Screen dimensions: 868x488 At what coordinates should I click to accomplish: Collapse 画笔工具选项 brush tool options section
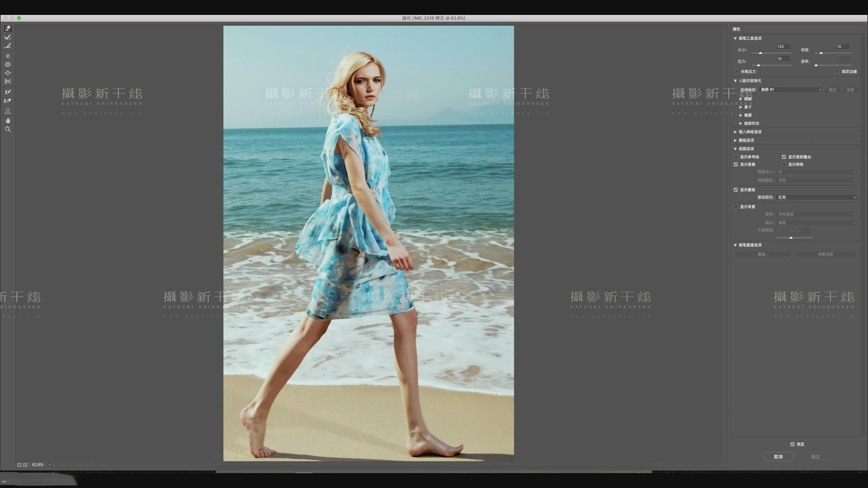735,38
